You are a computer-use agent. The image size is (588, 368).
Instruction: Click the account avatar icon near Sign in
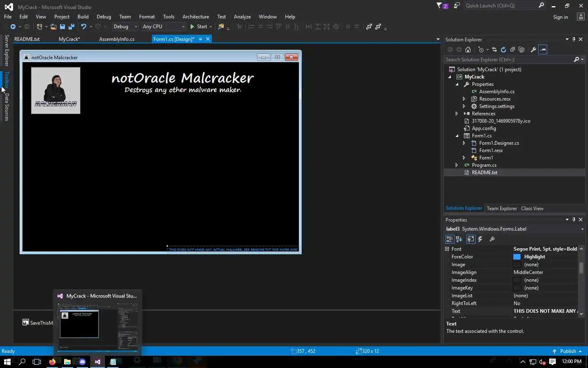point(581,17)
